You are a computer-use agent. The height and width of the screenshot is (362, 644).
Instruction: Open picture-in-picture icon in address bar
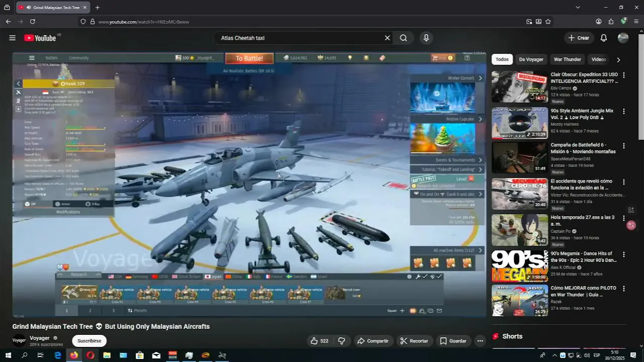pos(529,22)
